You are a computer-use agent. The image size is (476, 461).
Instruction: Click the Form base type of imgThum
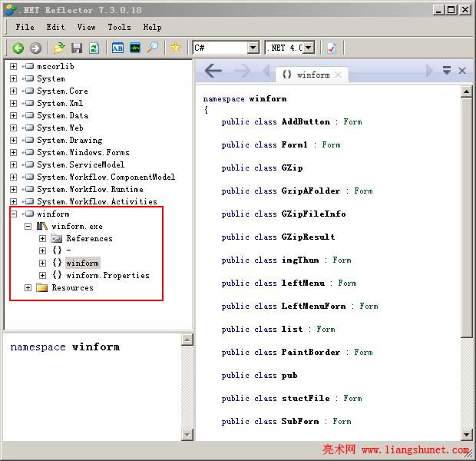(342, 260)
